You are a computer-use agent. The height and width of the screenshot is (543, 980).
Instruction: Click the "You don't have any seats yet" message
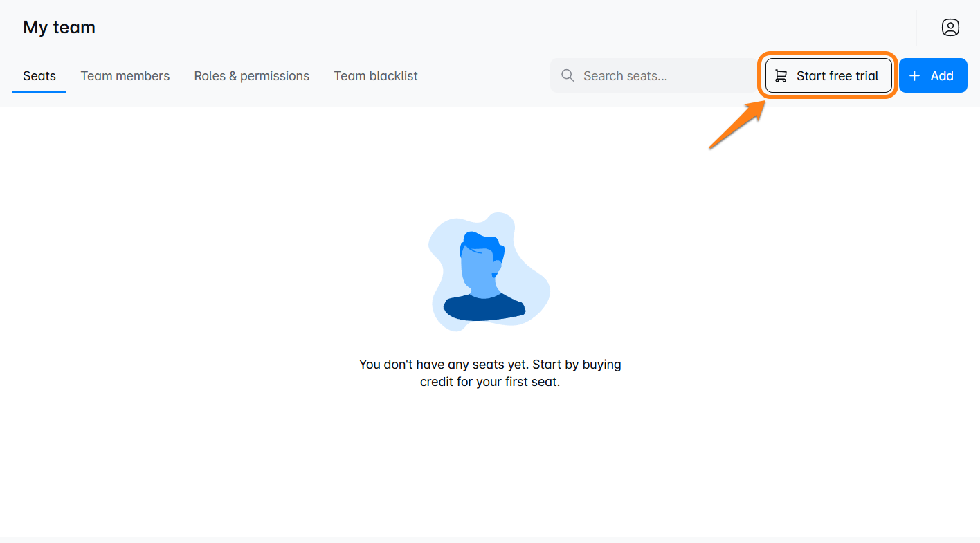pyautogui.click(x=490, y=364)
